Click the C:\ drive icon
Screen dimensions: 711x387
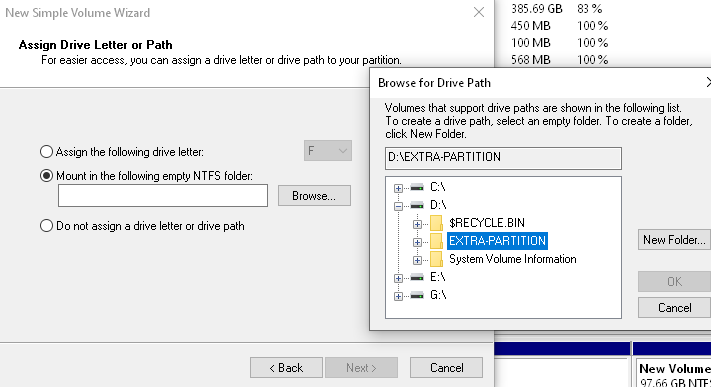click(x=417, y=187)
